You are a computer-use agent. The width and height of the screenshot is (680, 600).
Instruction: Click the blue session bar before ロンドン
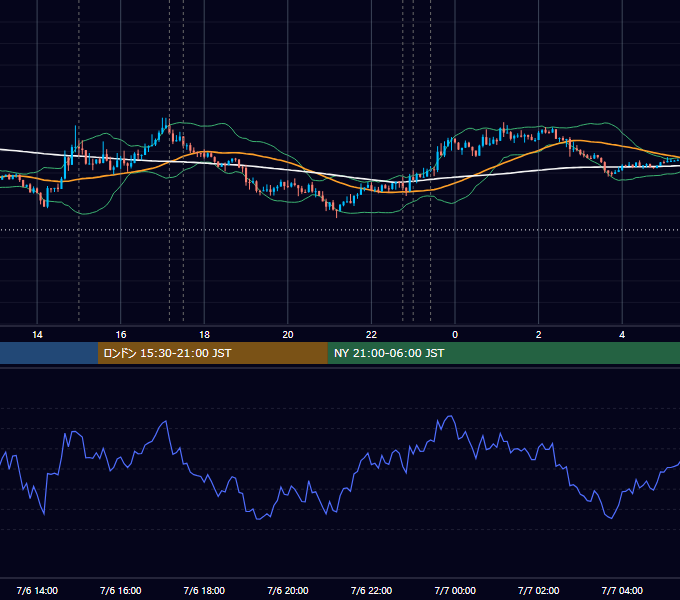tap(49, 353)
